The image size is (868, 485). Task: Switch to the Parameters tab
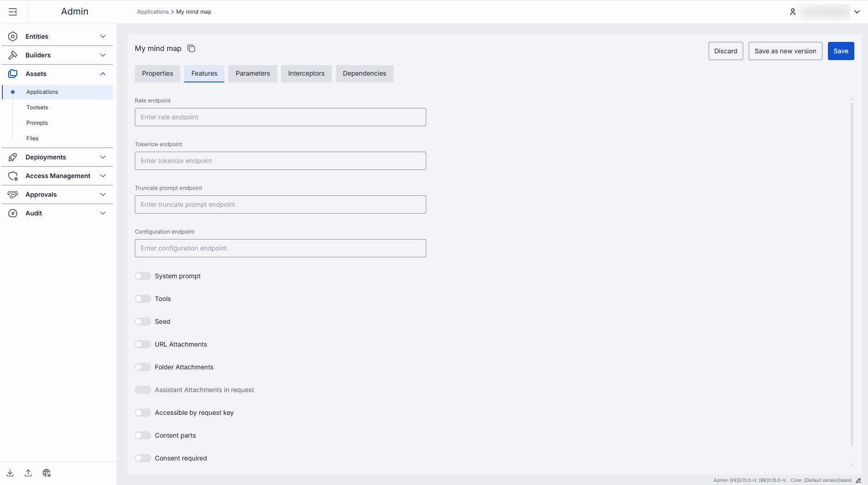(x=253, y=73)
